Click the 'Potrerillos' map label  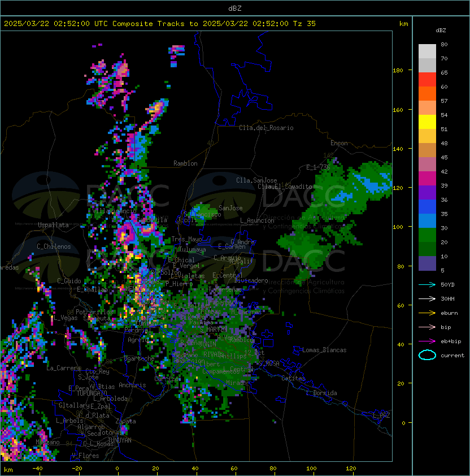[94, 311]
